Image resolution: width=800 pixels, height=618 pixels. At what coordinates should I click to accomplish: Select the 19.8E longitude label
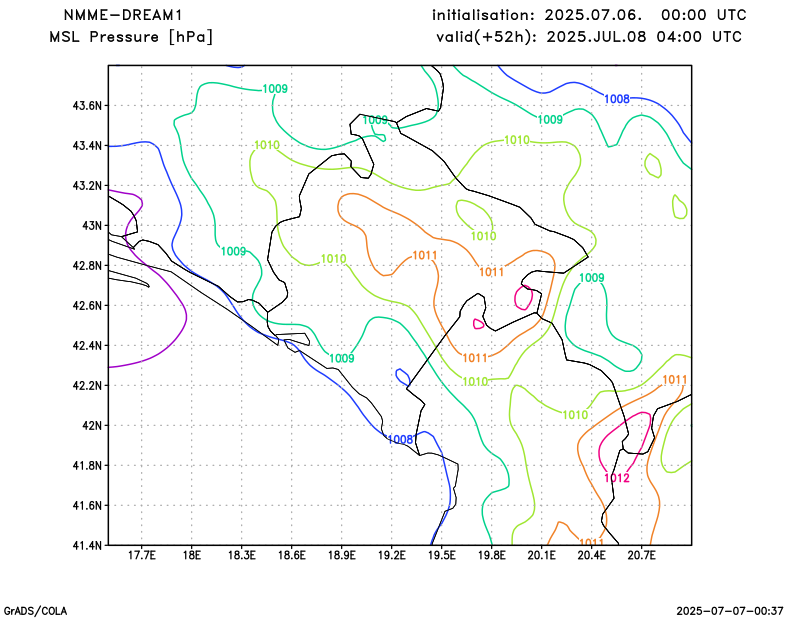[491, 556]
